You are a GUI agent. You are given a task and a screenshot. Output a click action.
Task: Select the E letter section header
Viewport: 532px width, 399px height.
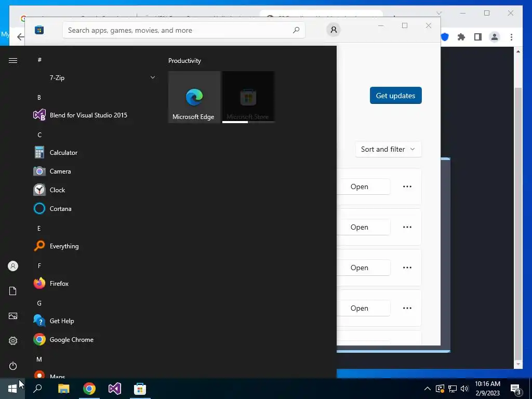[39, 229]
